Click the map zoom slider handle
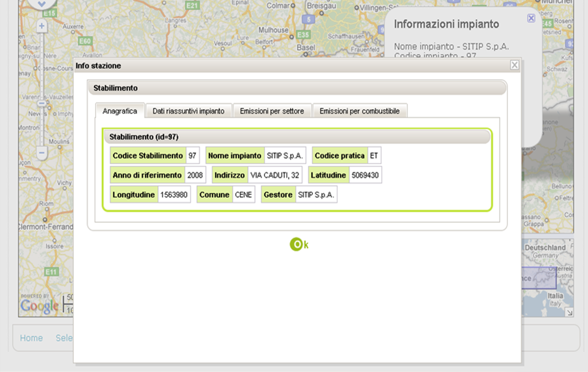Viewport: 588px width, 372px height. click(x=41, y=104)
